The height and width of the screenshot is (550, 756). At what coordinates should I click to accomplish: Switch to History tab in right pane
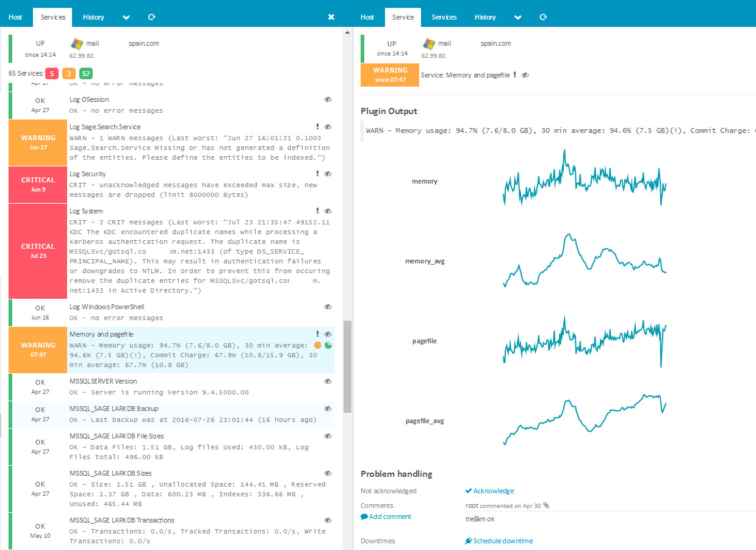pos(485,17)
